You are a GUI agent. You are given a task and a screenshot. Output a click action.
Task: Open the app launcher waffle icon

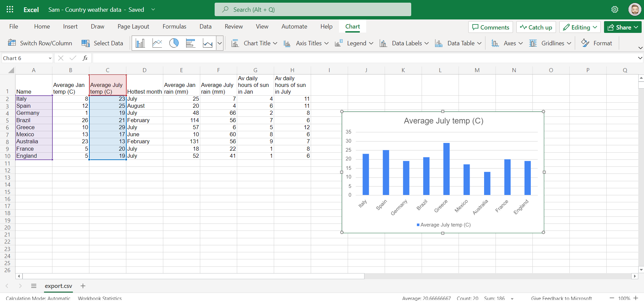coord(10,9)
